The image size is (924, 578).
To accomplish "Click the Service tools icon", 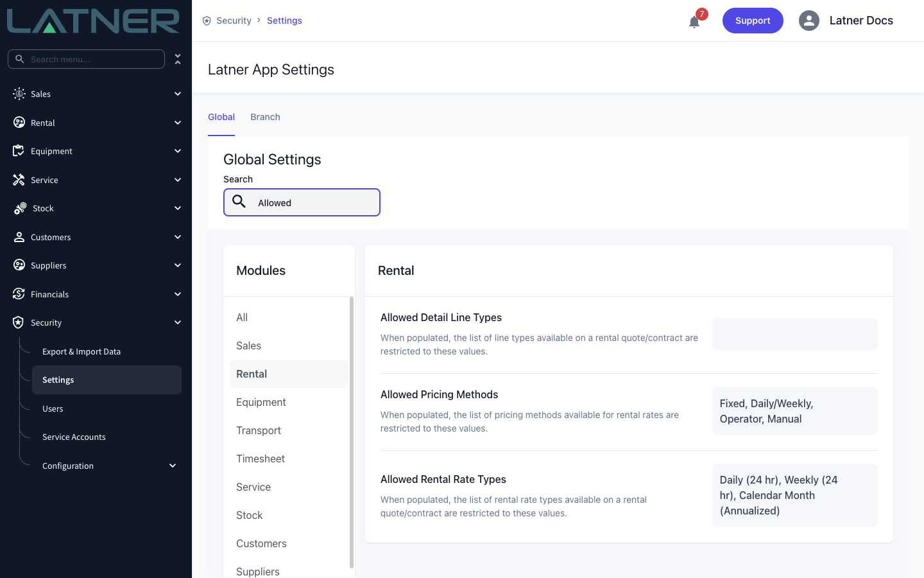I will tap(19, 180).
